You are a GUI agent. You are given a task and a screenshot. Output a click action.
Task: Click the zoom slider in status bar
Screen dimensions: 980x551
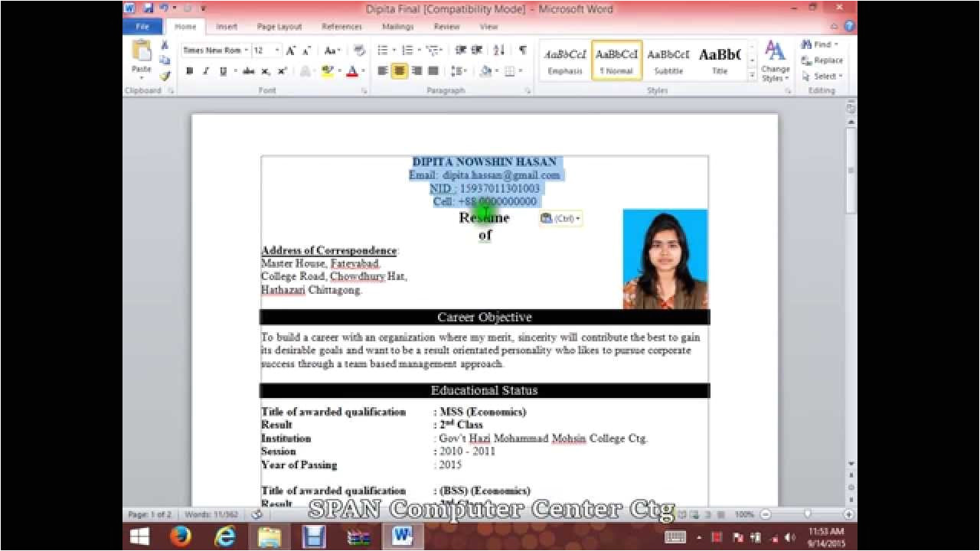(x=808, y=514)
